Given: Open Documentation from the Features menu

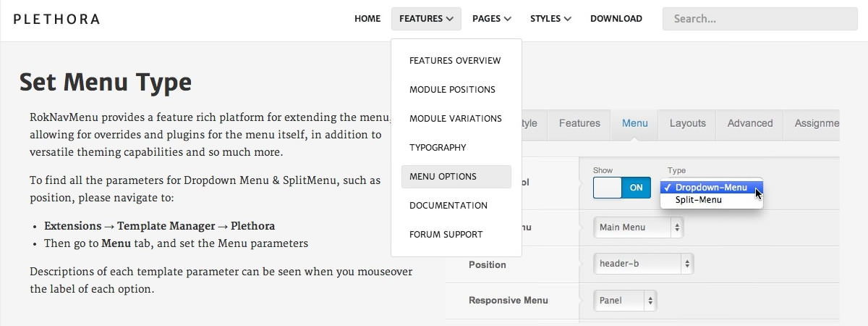Looking at the screenshot, I should tap(448, 206).
